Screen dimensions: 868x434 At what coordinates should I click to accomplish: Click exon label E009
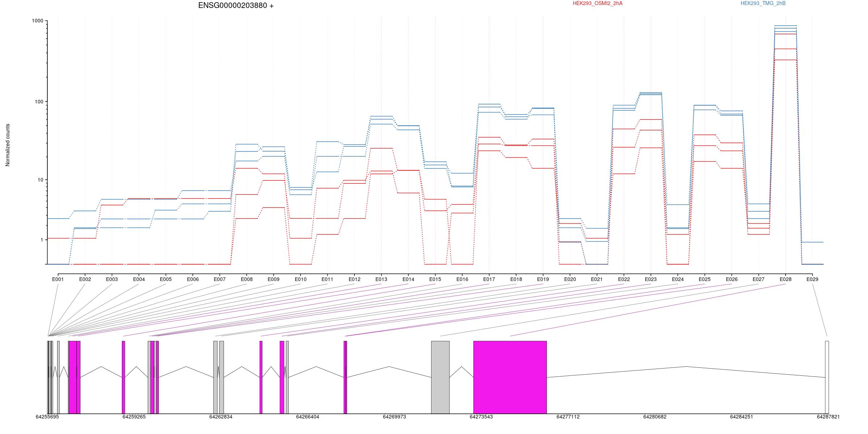tap(273, 279)
